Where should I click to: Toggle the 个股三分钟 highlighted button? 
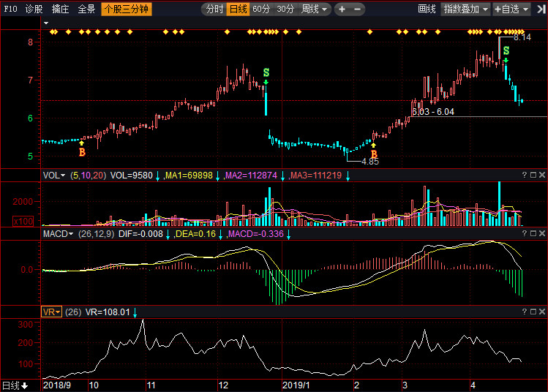[x=126, y=10]
